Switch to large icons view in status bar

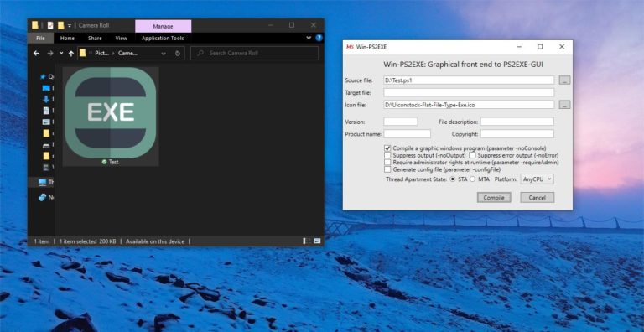coord(317,241)
